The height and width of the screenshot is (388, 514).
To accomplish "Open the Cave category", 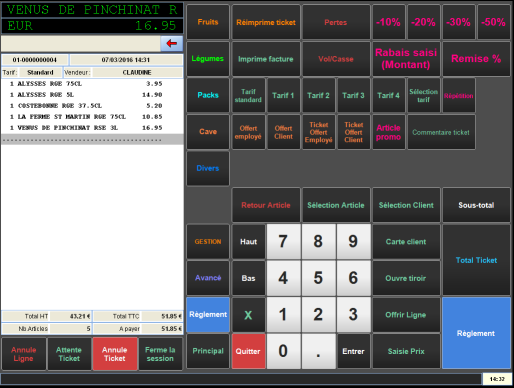I will [208, 132].
